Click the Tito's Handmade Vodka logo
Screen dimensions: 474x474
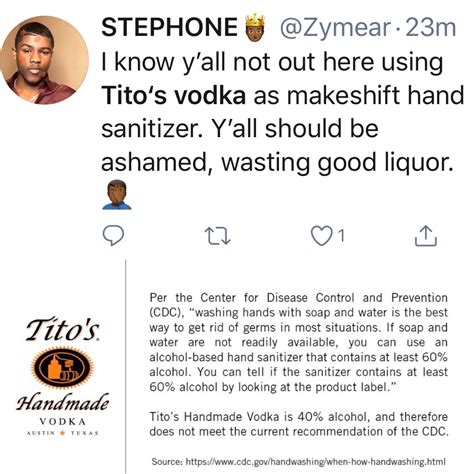coord(62,377)
